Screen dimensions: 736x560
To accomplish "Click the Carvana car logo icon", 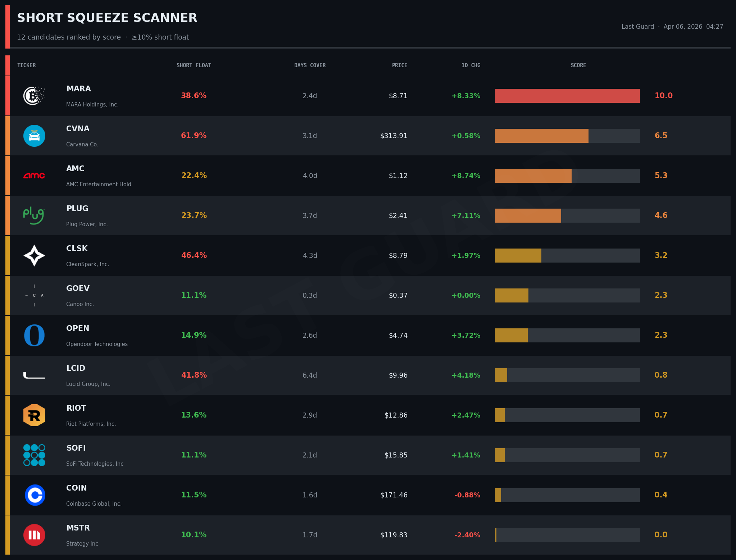I will tap(34, 136).
